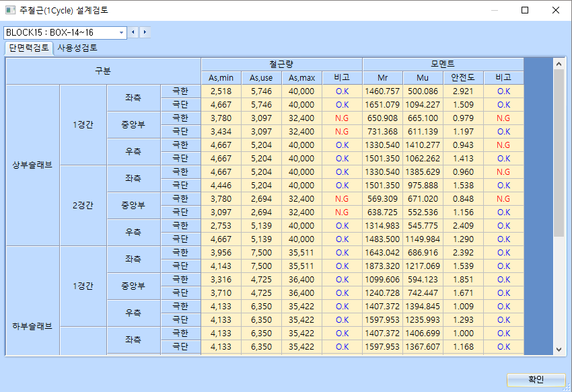572x392 pixels.
Task: Click the 2경간 cell under 상부슬래브
Action: pos(83,205)
